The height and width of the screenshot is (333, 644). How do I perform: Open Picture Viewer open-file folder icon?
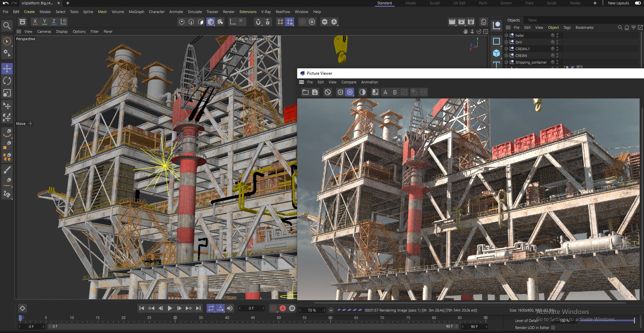pos(305,92)
